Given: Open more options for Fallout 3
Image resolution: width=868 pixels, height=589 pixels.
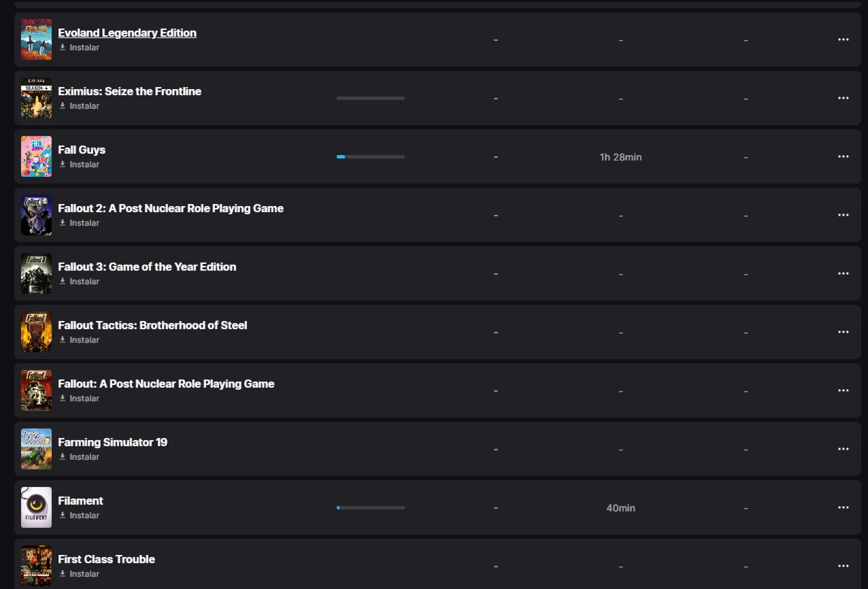Looking at the screenshot, I should pyautogui.click(x=844, y=273).
